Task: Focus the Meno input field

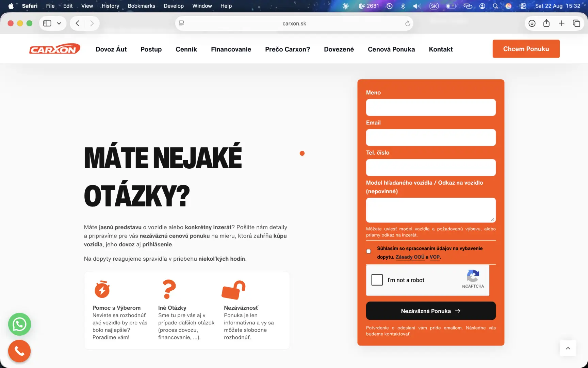Action: click(431, 107)
